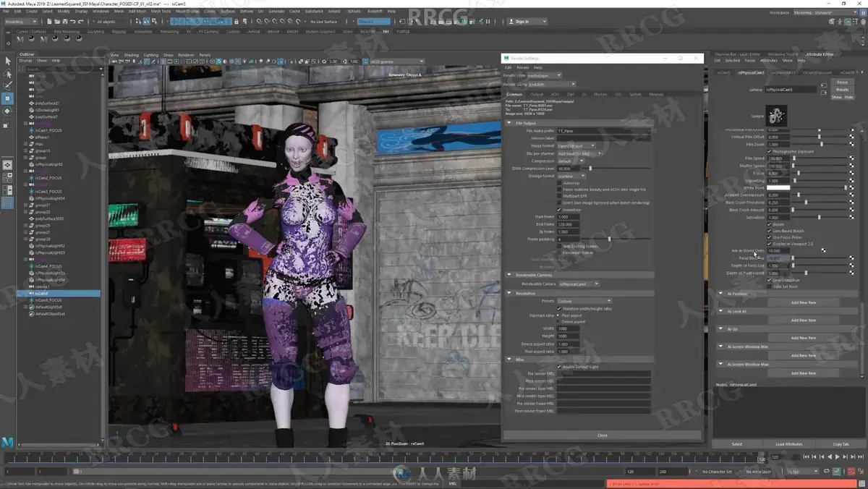Viewport: 868px width, 489px height.
Task: Click the Redo arrow icon
Action: click(x=80, y=22)
